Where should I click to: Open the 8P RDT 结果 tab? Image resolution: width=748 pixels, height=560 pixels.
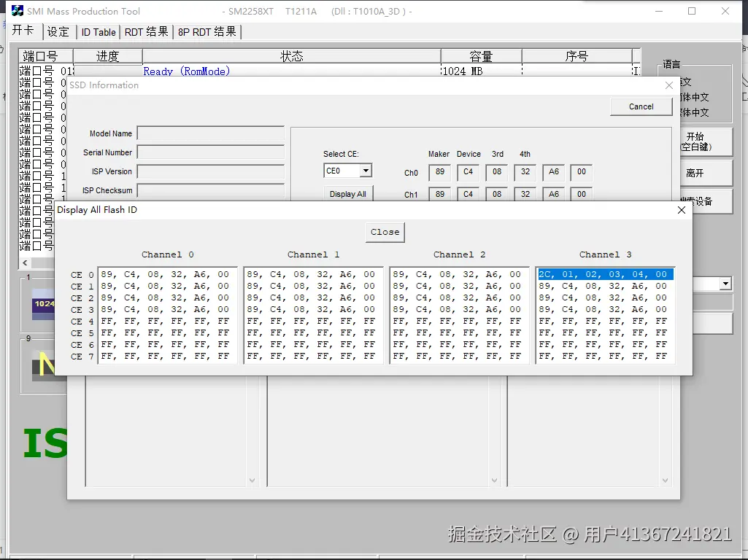207,32
